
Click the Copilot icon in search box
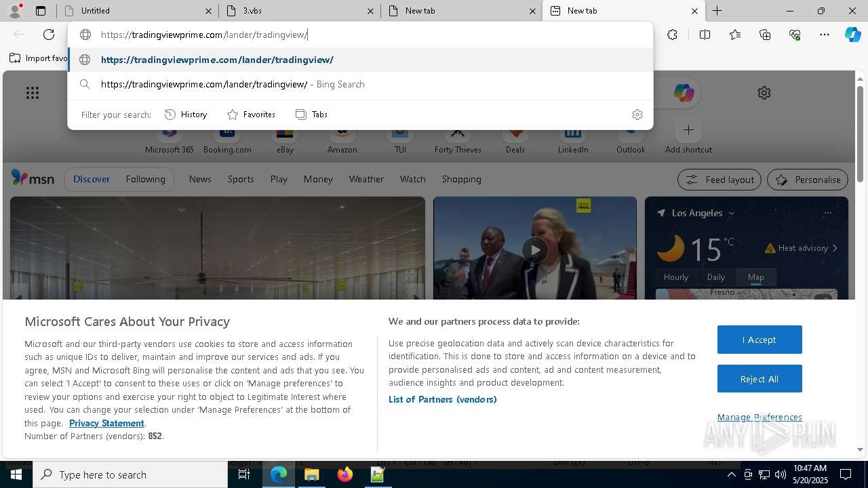point(684,93)
